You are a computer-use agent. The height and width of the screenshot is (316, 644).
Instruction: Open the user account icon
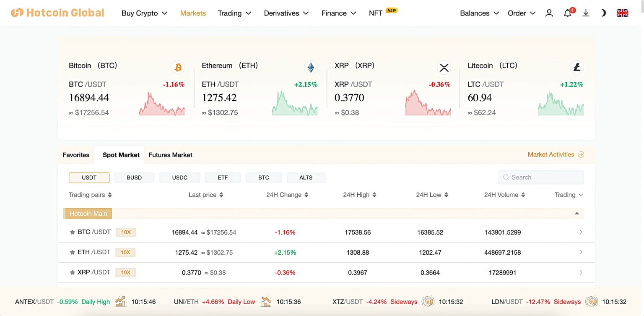coord(549,13)
